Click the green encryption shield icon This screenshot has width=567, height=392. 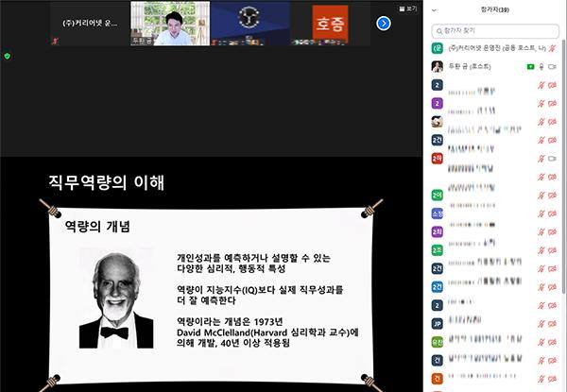pyautogui.click(x=8, y=56)
